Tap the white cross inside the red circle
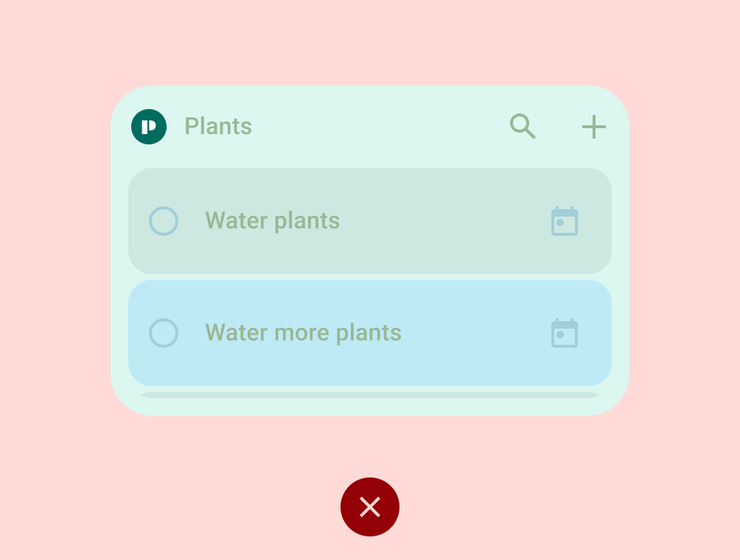 pyautogui.click(x=370, y=507)
